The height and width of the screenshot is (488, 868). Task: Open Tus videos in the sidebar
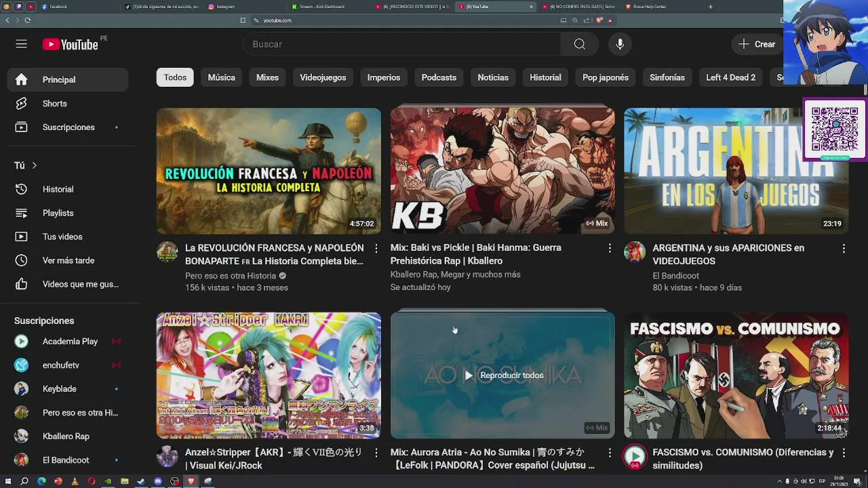67,237
